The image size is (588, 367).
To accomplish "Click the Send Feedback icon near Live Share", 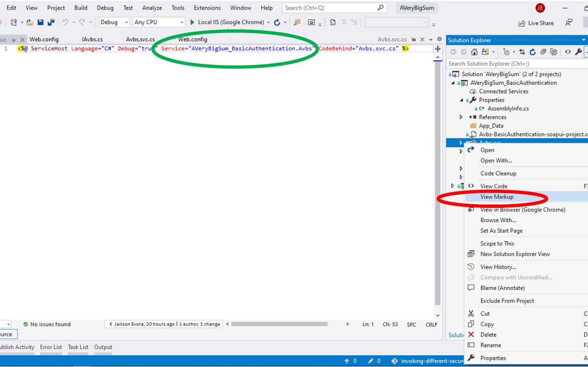I will pyautogui.click(x=569, y=22).
